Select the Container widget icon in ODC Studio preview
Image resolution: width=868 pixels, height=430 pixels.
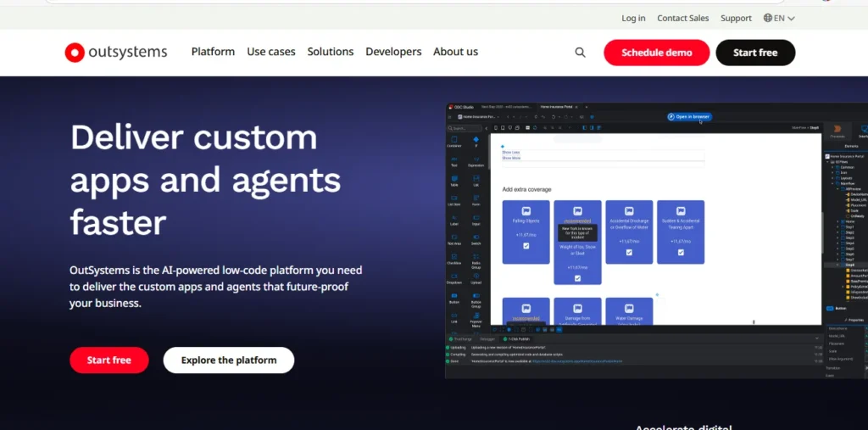tap(454, 140)
